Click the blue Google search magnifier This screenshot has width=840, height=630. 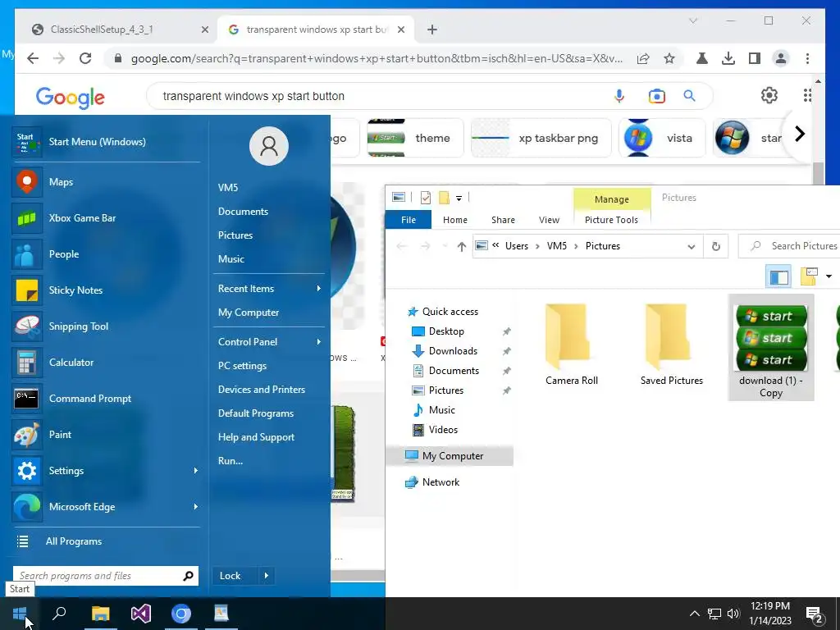point(689,96)
